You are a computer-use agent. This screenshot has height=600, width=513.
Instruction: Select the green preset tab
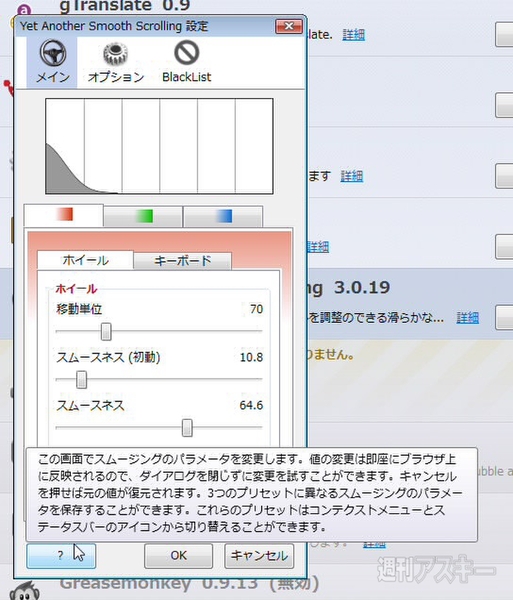(x=143, y=216)
